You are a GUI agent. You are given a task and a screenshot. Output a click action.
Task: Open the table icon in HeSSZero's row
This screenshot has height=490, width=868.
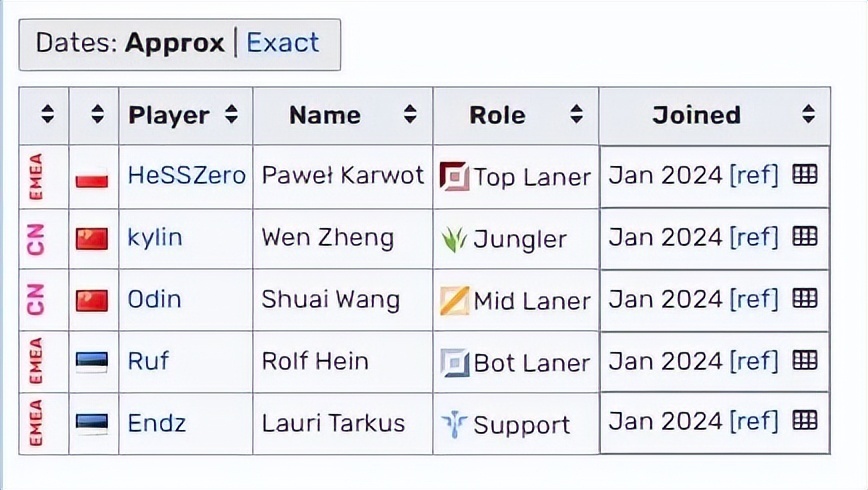tap(805, 175)
